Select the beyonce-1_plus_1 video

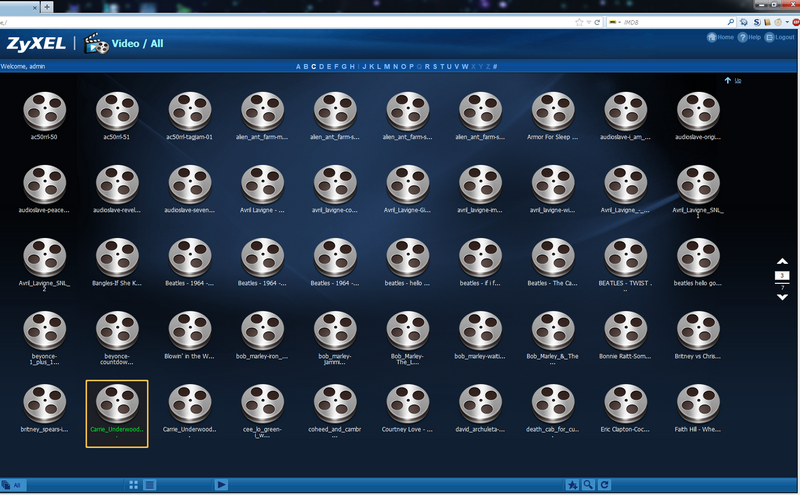[44, 338]
